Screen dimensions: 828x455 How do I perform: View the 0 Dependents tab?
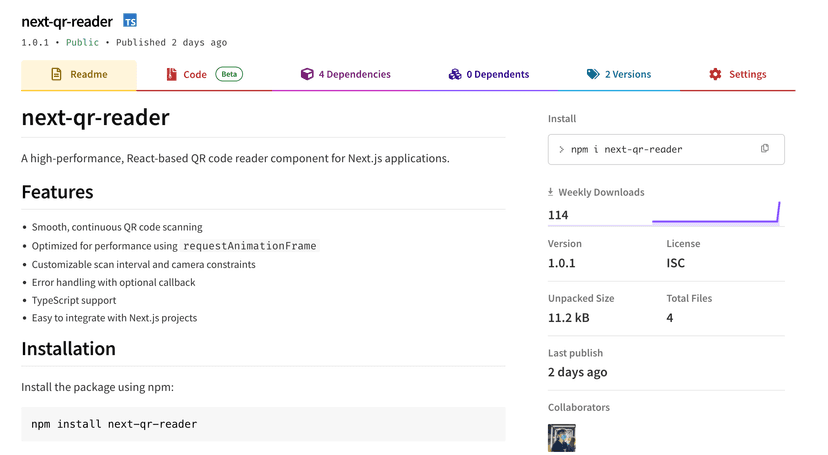(497, 75)
